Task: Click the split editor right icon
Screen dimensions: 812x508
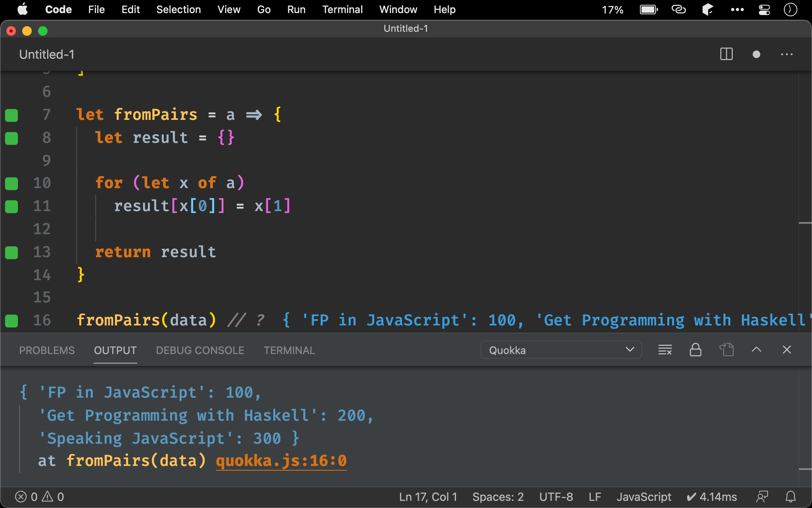Action: coord(726,54)
